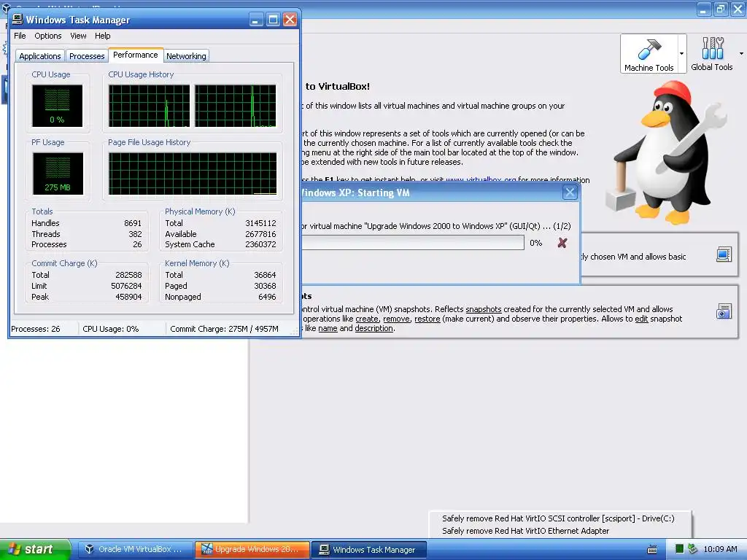The width and height of the screenshot is (747, 560).
Task: Switch to Upgrade Windows 20... taskbar button
Action: pos(252,549)
